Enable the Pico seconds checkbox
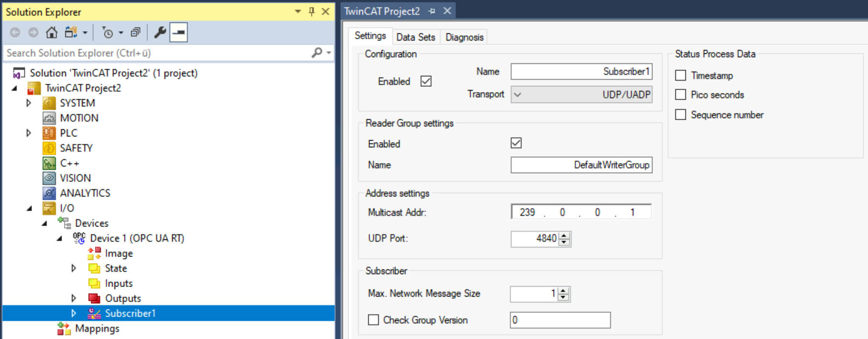Image resolution: width=868 pixels, height=339 pixels. [x=681, y=94]
